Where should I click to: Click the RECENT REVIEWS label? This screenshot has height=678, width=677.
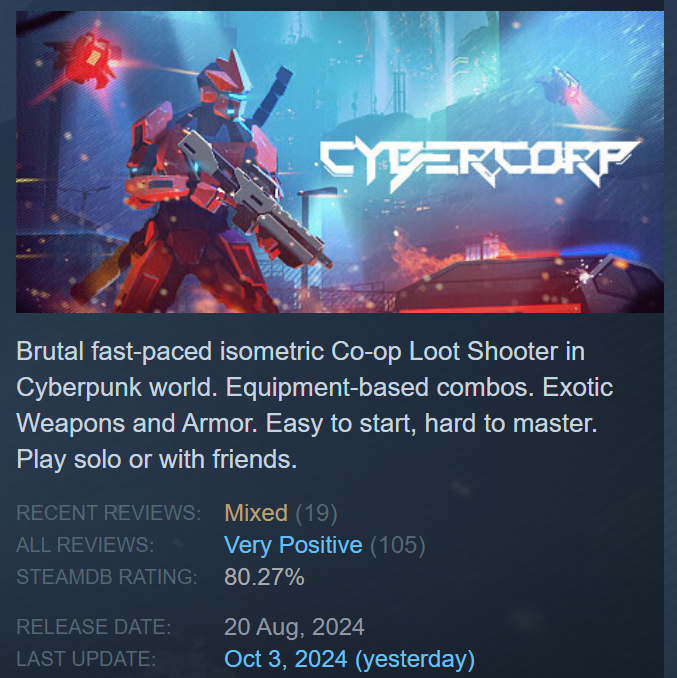[x=109, y=513]
